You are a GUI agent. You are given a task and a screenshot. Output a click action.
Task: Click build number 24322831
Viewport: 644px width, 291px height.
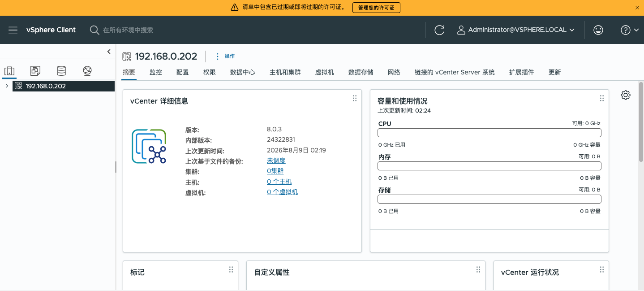[x=281, y=140]
